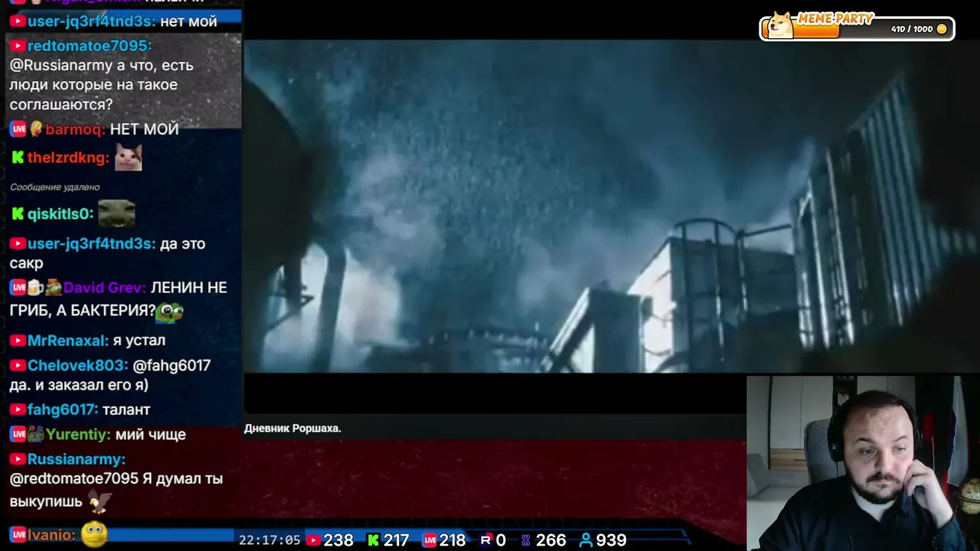Open barmoq's username in chat
The width and height of the screenshot is (980, 551).
pyautogui.click(x=75, y=129)
